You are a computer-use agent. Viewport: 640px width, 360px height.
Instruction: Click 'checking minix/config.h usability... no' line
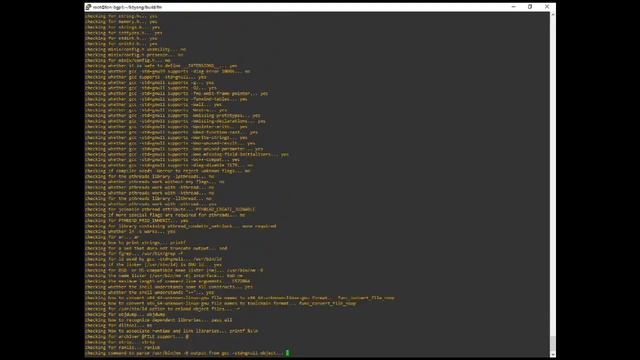point(136,49)
